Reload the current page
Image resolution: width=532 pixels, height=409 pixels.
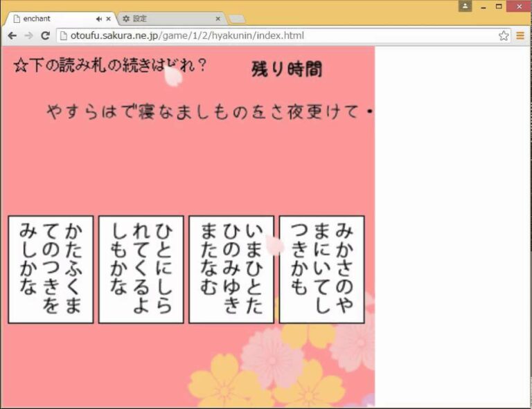pos(46,36)
